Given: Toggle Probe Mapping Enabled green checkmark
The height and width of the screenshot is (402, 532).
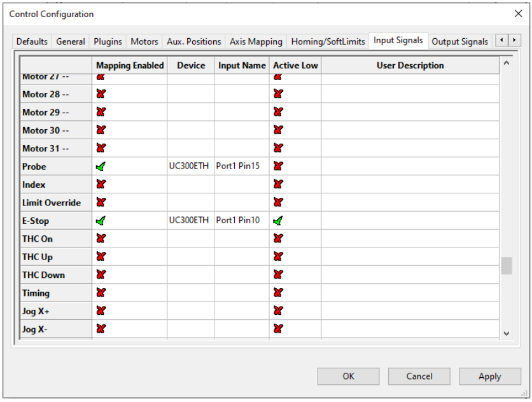Looking at the screenshot, I should point(101,167).
